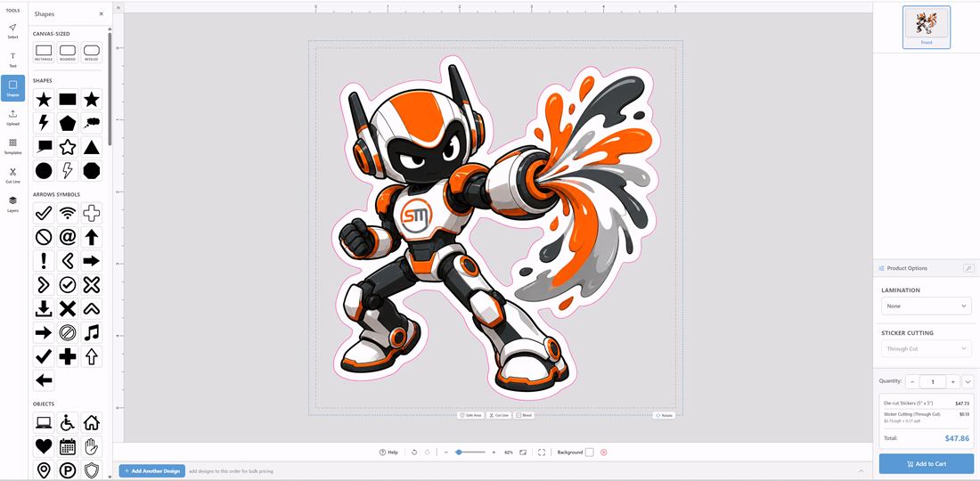Insert the speech bubble shape
980x481 pixels.
point(44,147)
